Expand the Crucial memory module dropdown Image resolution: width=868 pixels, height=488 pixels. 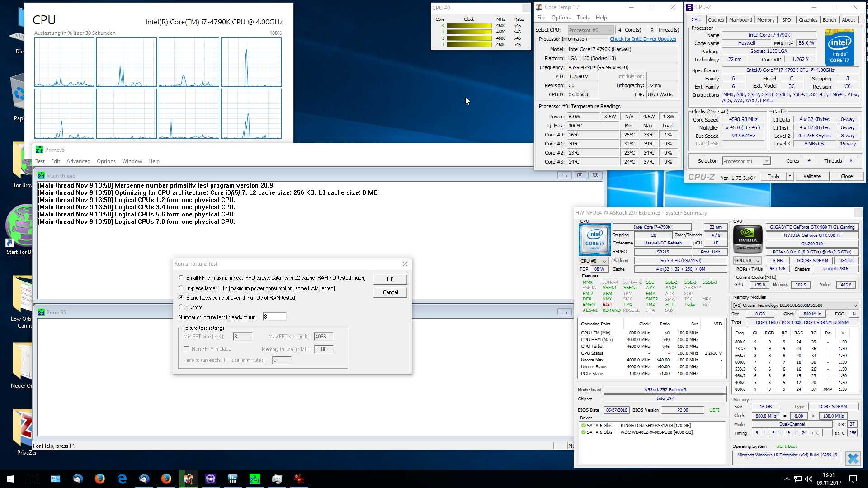(855, 305)
